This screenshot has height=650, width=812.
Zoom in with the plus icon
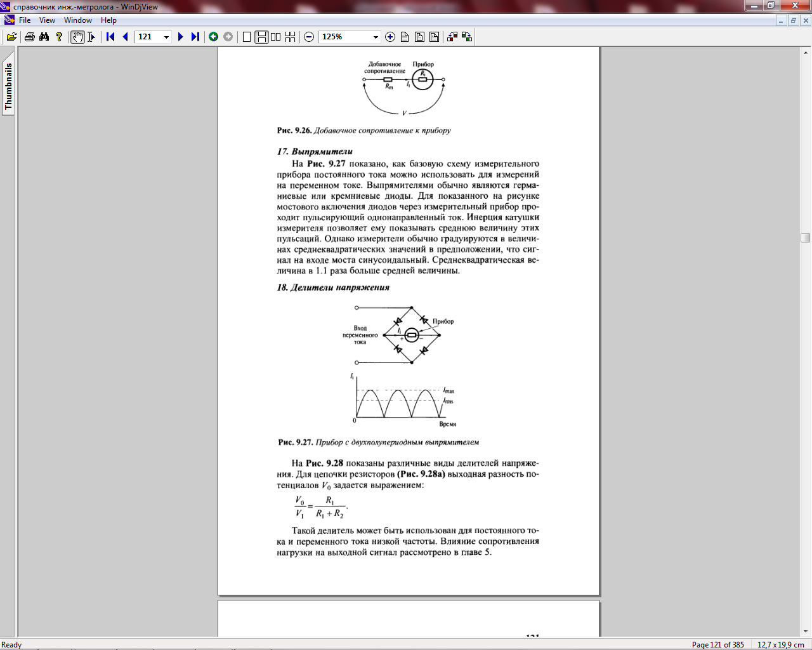click(390, 37)
